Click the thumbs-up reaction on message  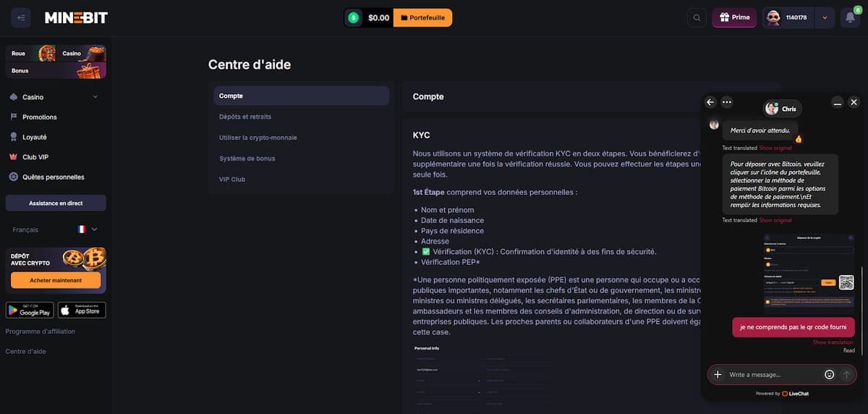(799, 139)
